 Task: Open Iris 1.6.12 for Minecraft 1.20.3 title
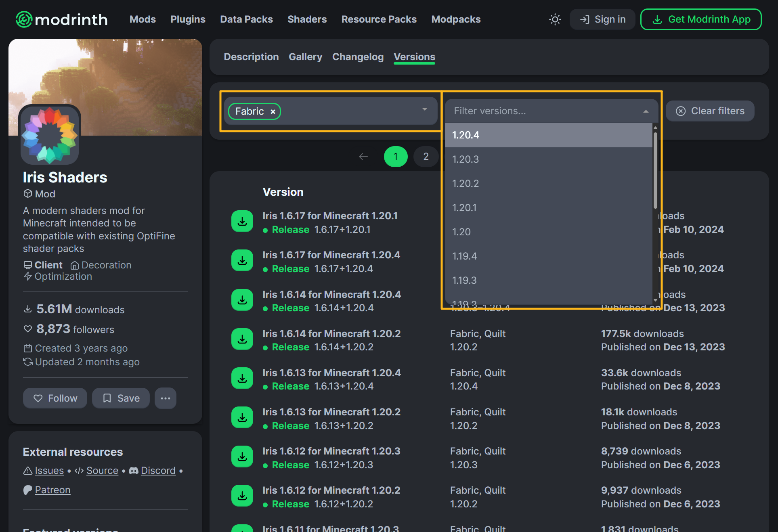[x=331, y=451]
